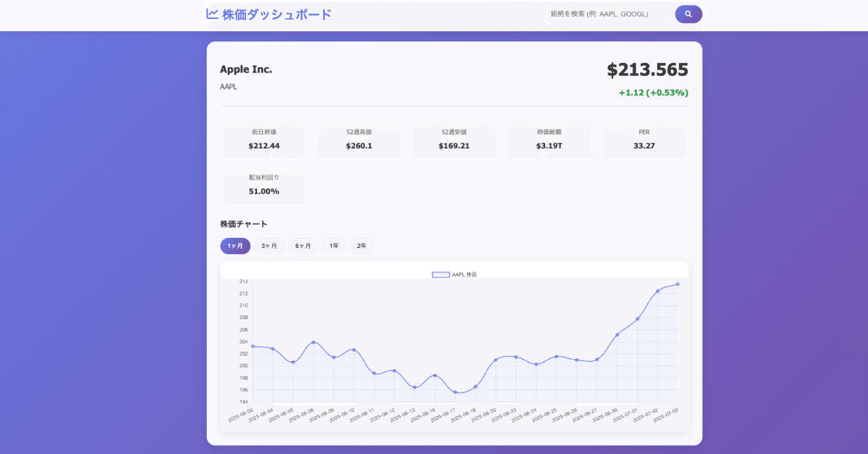
Task: Click the 時価総額 card showing $3.19T
Action: [549, 142]
